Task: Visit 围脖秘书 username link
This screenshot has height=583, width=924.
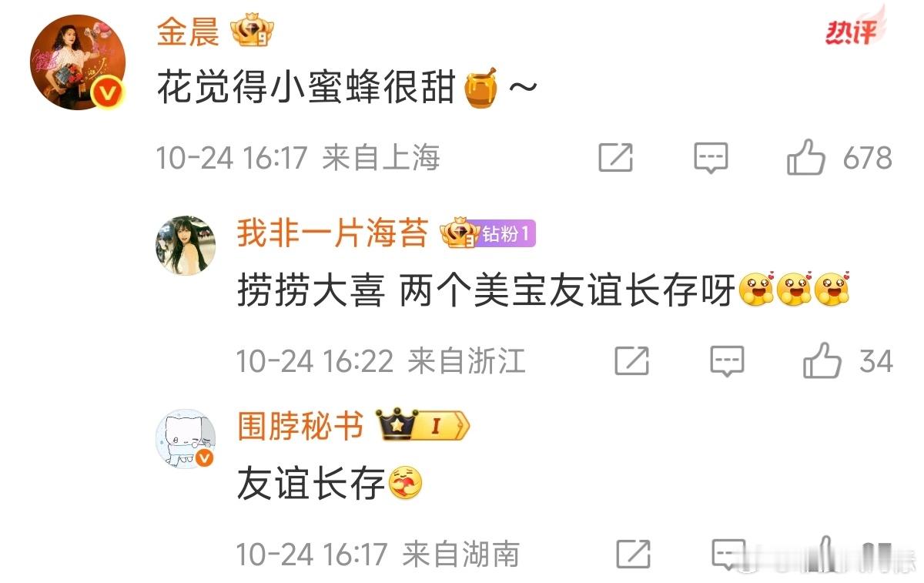Action: pyautogui.click(x=300, y=426)
